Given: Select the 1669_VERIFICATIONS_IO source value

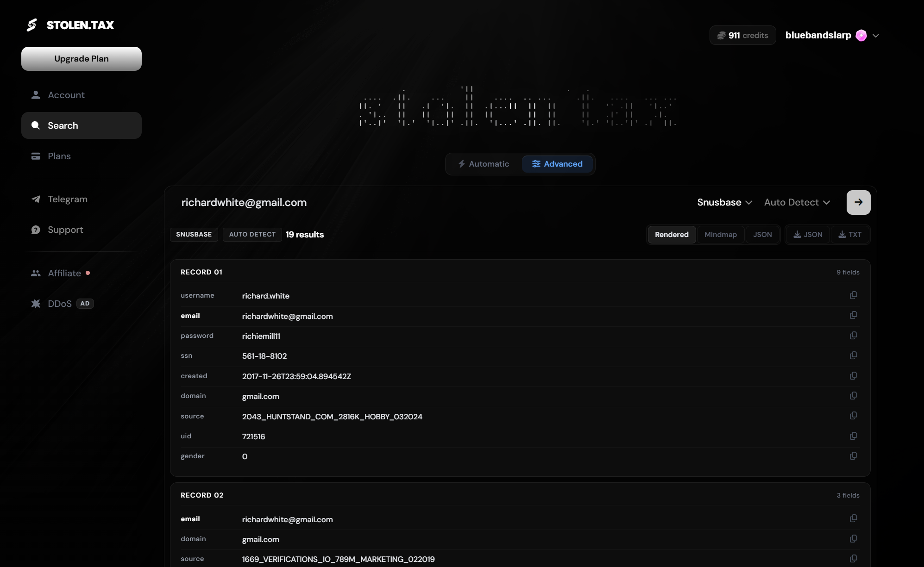Looking at the screenshot, I should (x=338, y=559).
